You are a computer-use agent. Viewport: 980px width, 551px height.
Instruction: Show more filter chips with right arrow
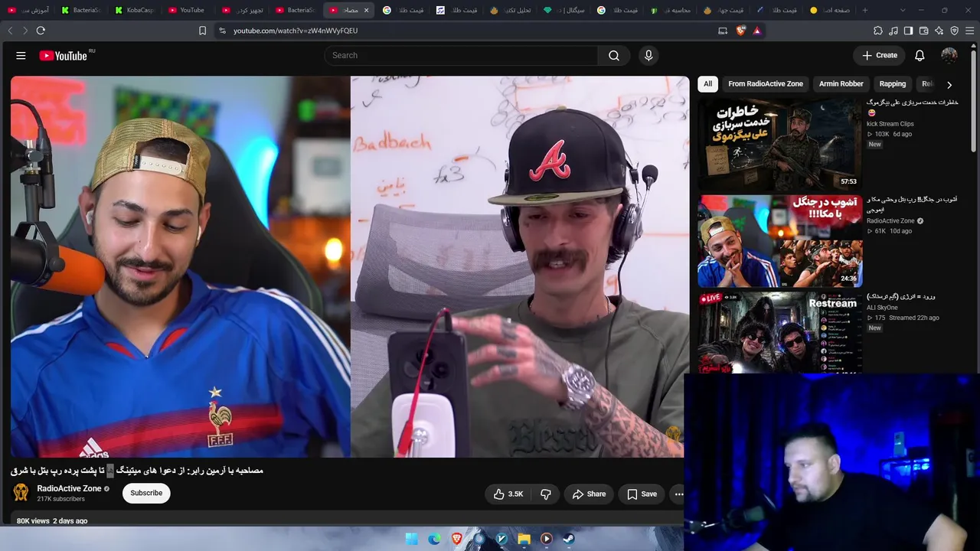pyautogui.click(x=949, y=84)
